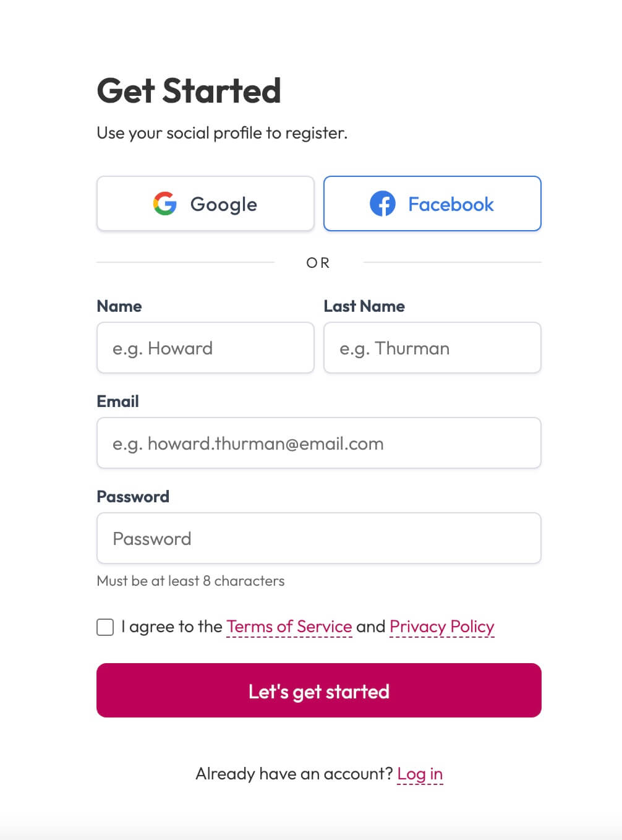Click the Last Name field label
Viewport: 622px width, 840px height.
365,306
